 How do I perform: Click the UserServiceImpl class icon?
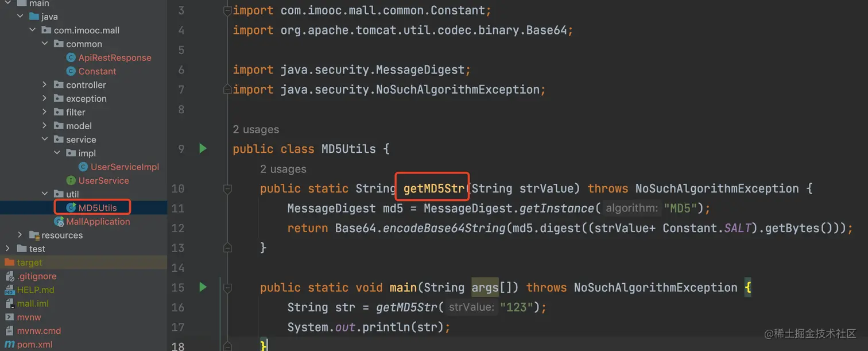pos(83,167)
